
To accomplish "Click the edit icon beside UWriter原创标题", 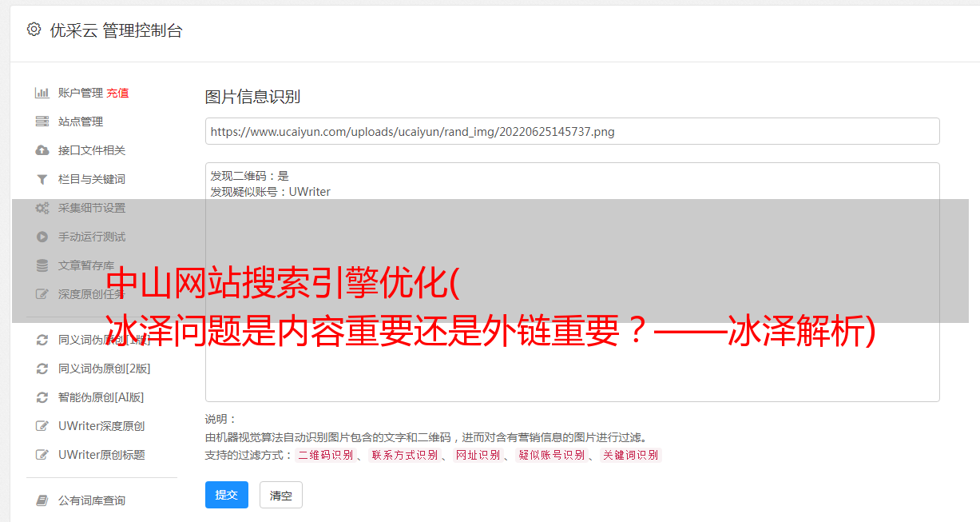I will coord(42,455).
